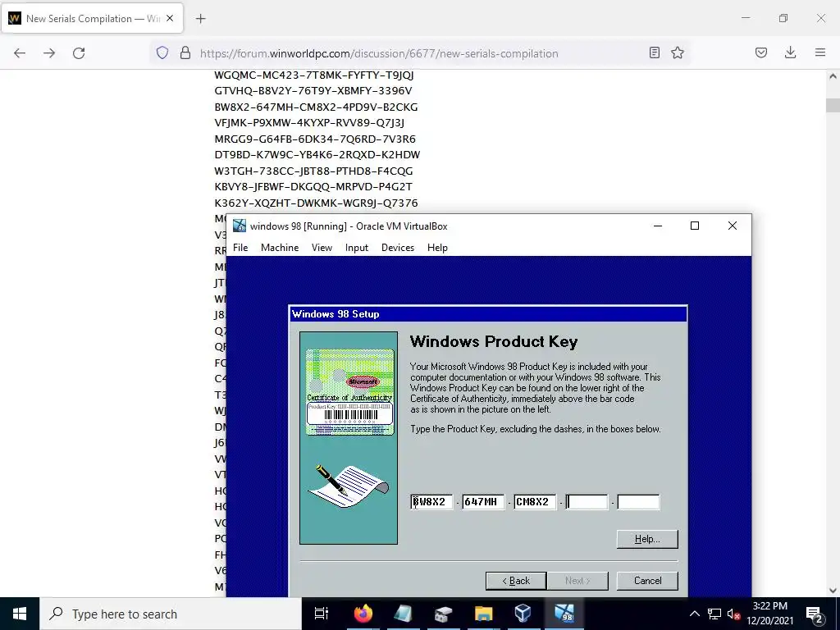Click the taskbar search box
The height and width of the screenshot is (630, 840).
[171, 614]
